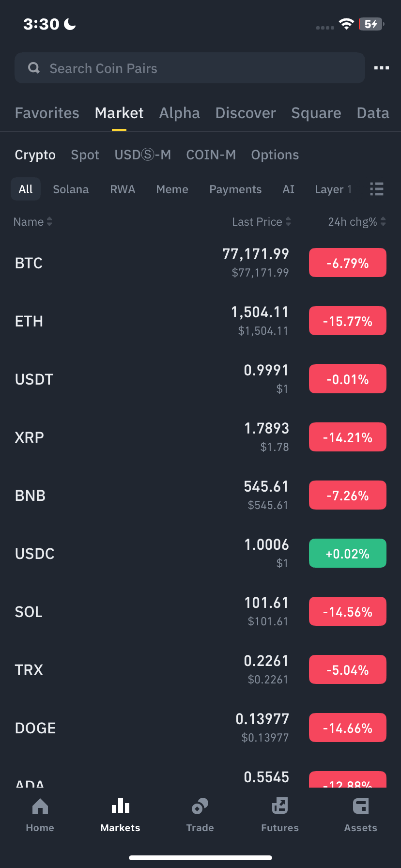Open the category list view icon
This screenshot has width=401, height=868.
pos(377,189)
